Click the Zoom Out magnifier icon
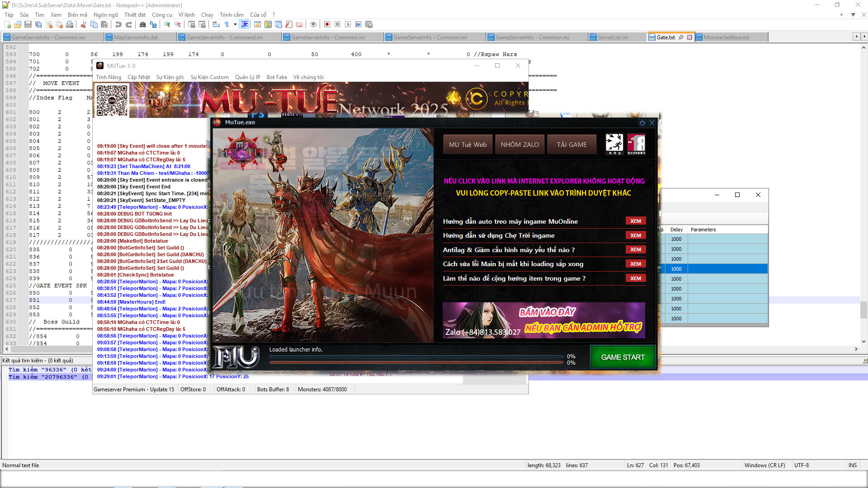 (178, 24)
